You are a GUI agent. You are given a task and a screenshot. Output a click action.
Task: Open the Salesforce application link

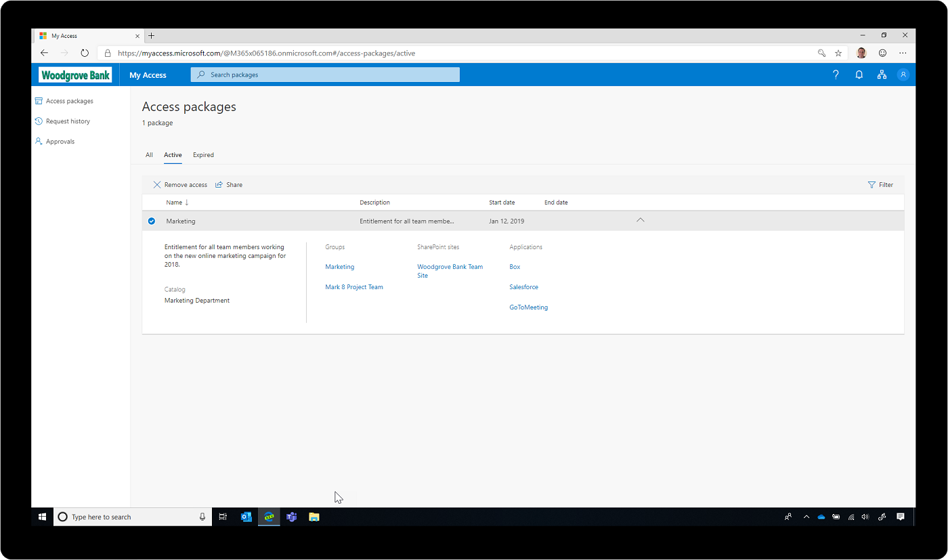[x=523, y=286]
